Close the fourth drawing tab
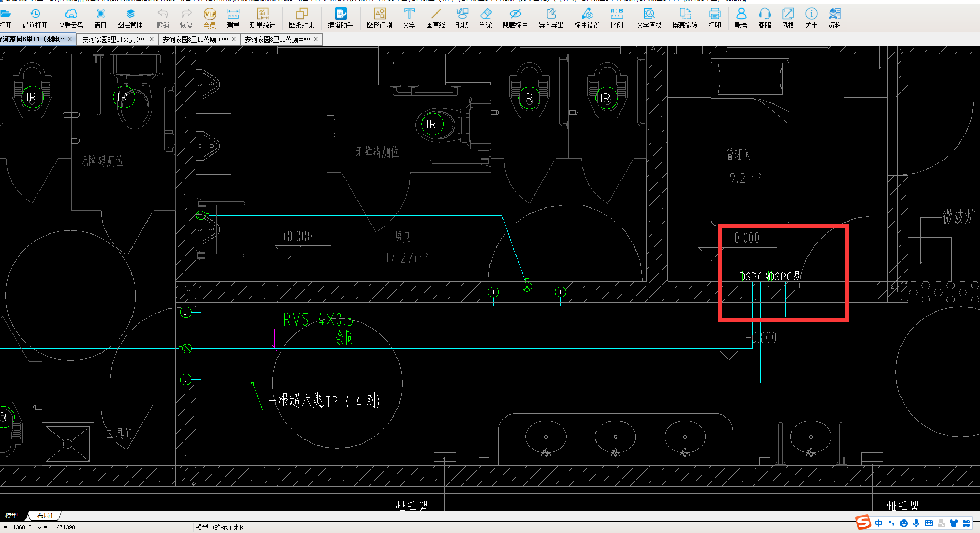Image resolution: width=980 pixels, height=533 pixels. click(316, 39)
